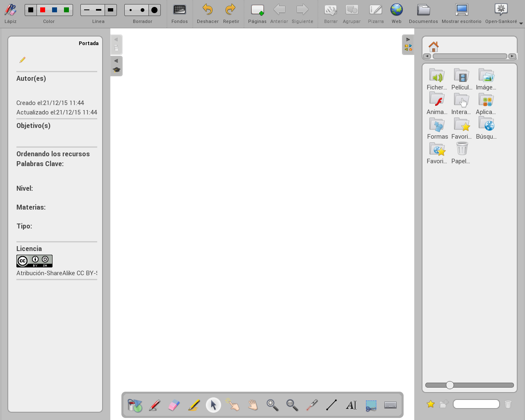
Task: Select the text writing tool
Action: (351, 405)
